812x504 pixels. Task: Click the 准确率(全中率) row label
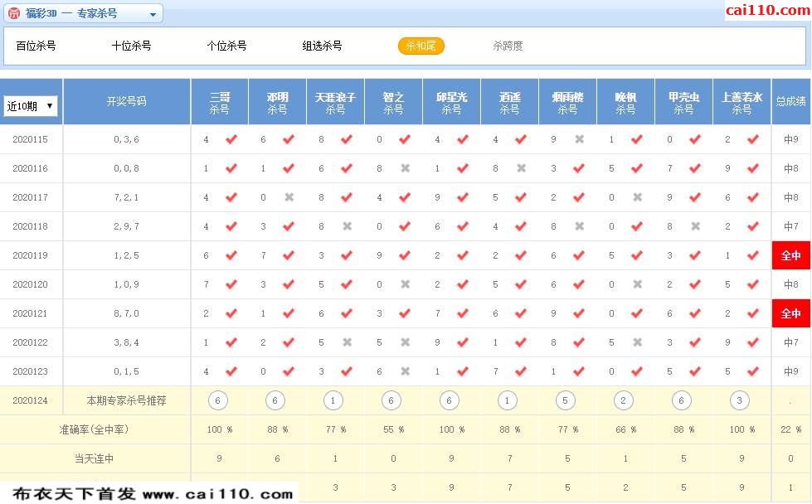coord(95,429)
